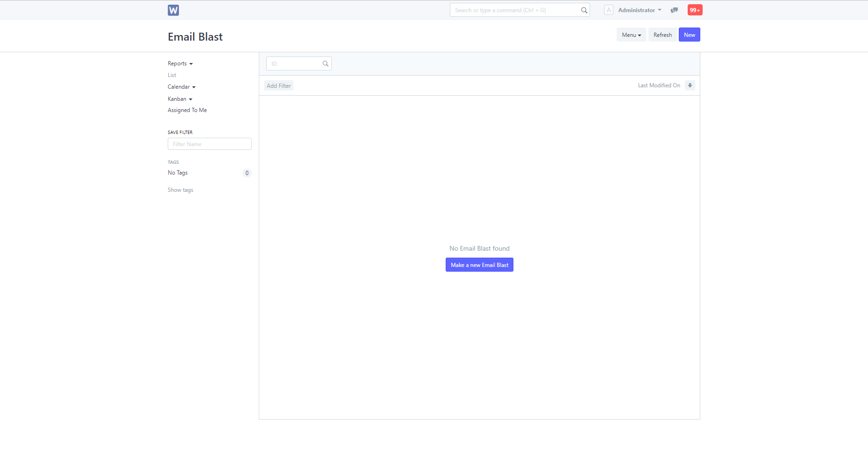Click the Show tags link
Screen dimensions: 868x456
click(180, 190)
